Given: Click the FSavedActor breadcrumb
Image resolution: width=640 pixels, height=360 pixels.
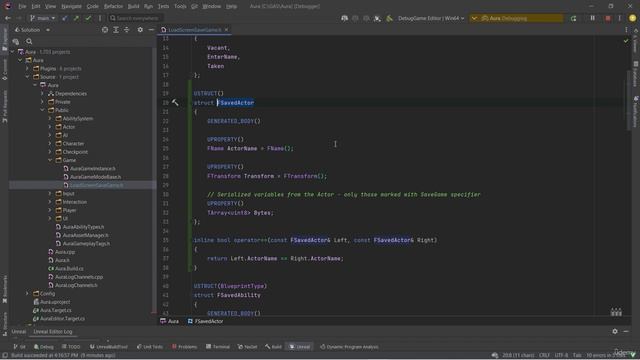Looking at the screenshot, I should (x=205, y=322).
